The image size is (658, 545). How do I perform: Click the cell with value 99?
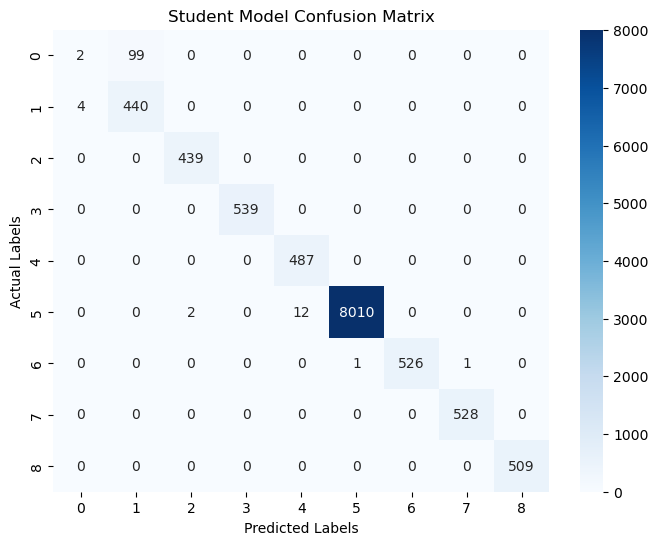click(x=136, y=54)
